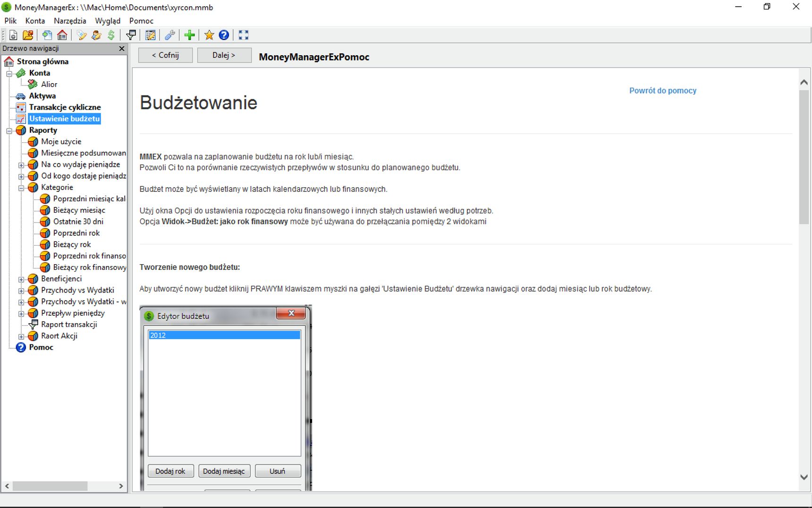Go to the home page using house toolbar icon
Image resolution: width=812 pixels, height=508 pixels.
click(x=62, y=35)
